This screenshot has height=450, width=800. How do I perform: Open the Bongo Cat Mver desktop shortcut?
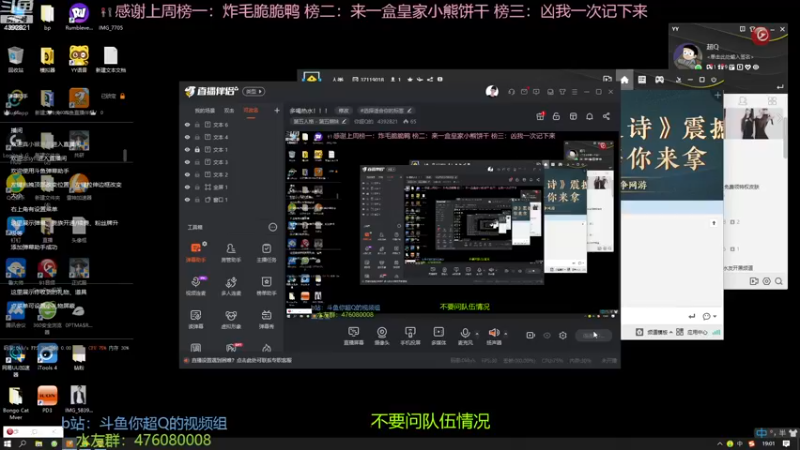[16, 403]
